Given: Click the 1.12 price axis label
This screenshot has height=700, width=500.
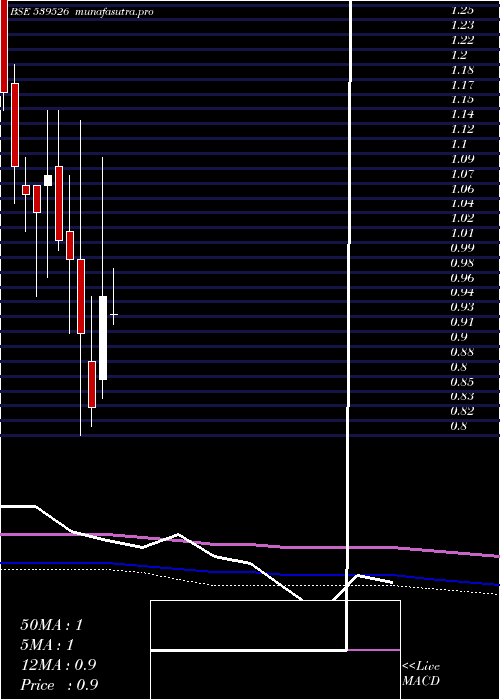Looking at the screenshot, I should click(462, 129).
